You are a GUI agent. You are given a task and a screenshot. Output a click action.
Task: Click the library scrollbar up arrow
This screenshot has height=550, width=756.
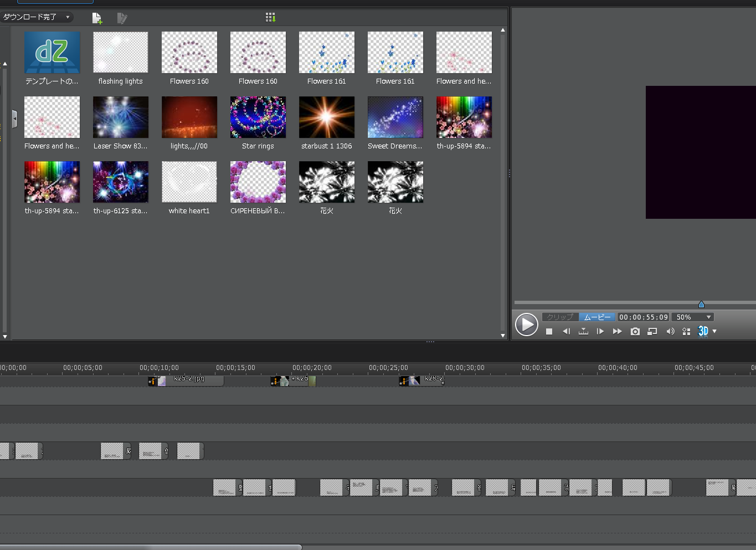tap(503, 30)
